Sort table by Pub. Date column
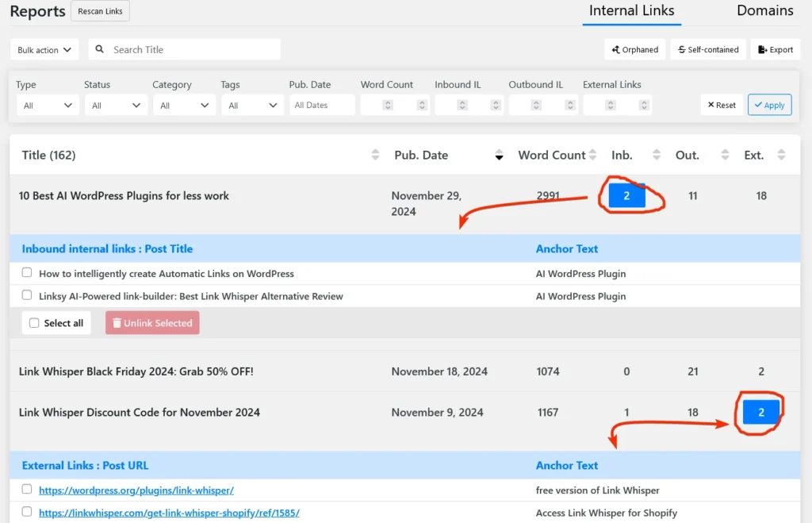The height and width of the screenshot is (523, 812). (x=499, y=155)
